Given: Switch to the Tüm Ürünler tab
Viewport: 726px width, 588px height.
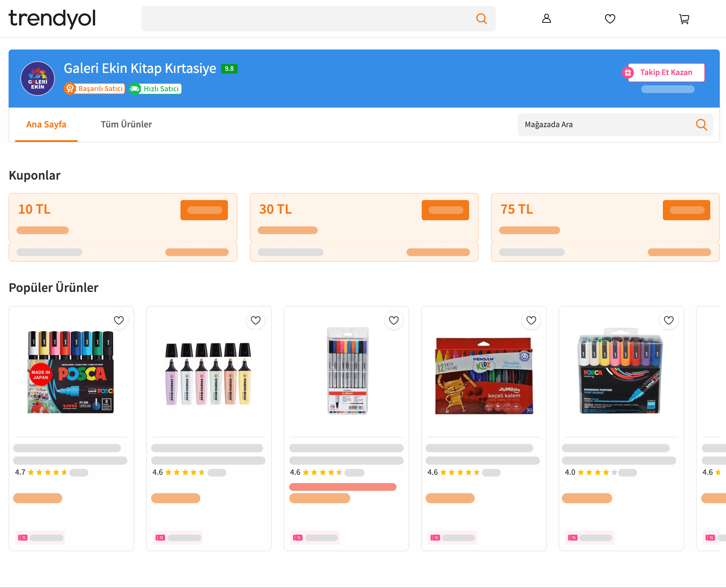Looking at the screenshot, I should 126,124.
